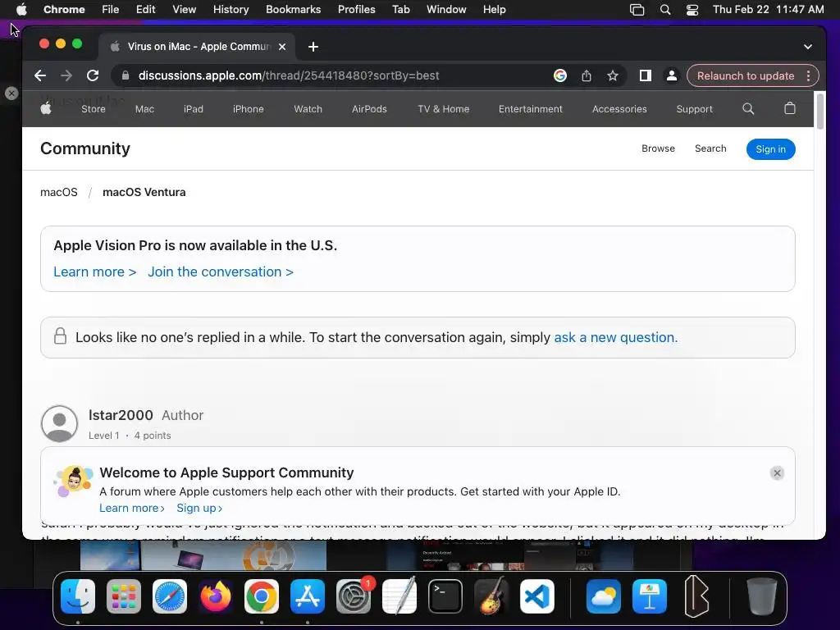This screenshot has width=840, height=630.
Task: Expand the tab search chevron
Action: click(x=808, y=47)
